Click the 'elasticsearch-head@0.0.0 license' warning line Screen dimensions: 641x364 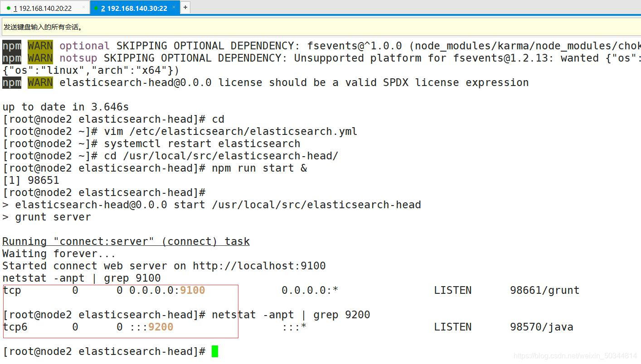(x=266, y=82)
